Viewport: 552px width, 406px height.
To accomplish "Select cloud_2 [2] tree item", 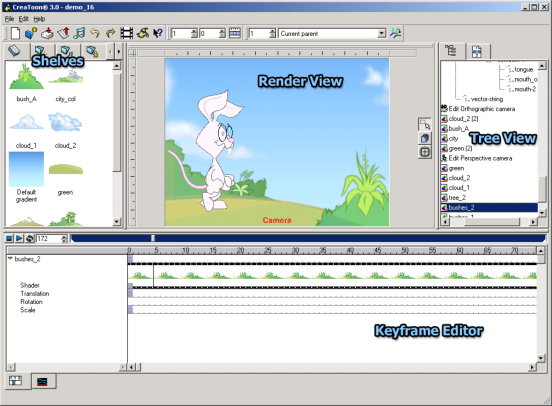I will click(463, 119).
